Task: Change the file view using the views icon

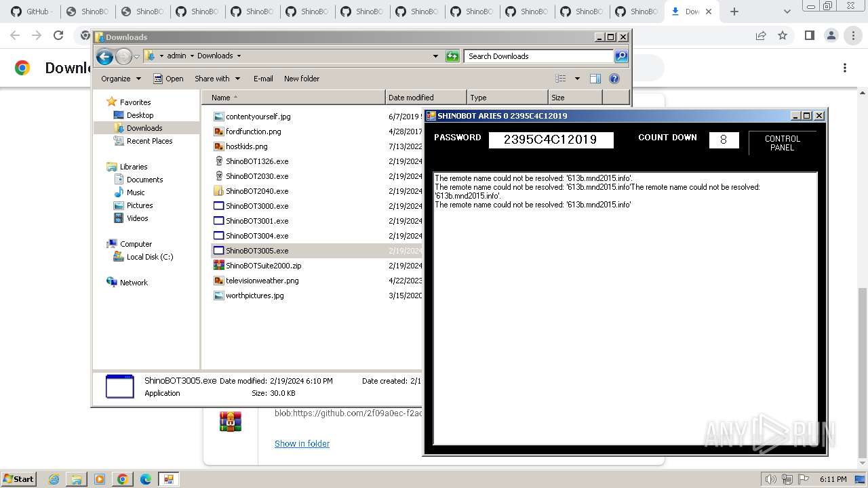Action: click(561, 79)
